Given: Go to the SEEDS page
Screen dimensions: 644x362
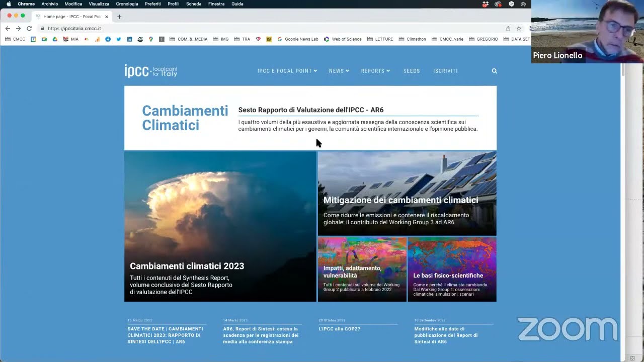Looking at the screenshot, I should click(x=412, y=71).
